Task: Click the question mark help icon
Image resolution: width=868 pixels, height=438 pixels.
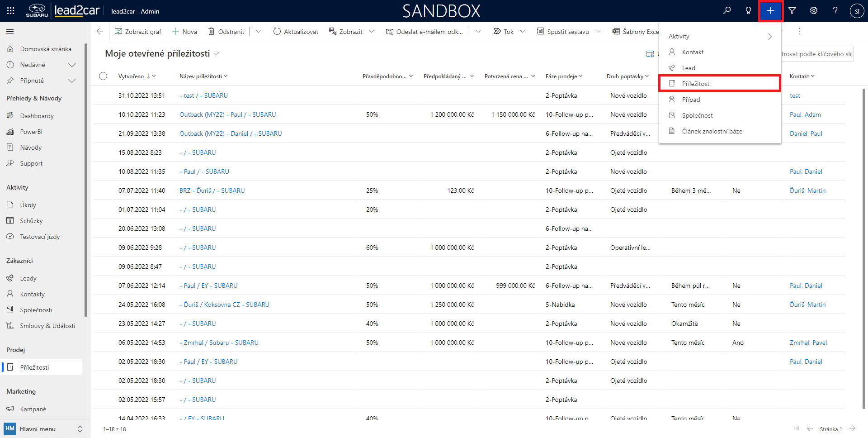Action: (835, 11)
